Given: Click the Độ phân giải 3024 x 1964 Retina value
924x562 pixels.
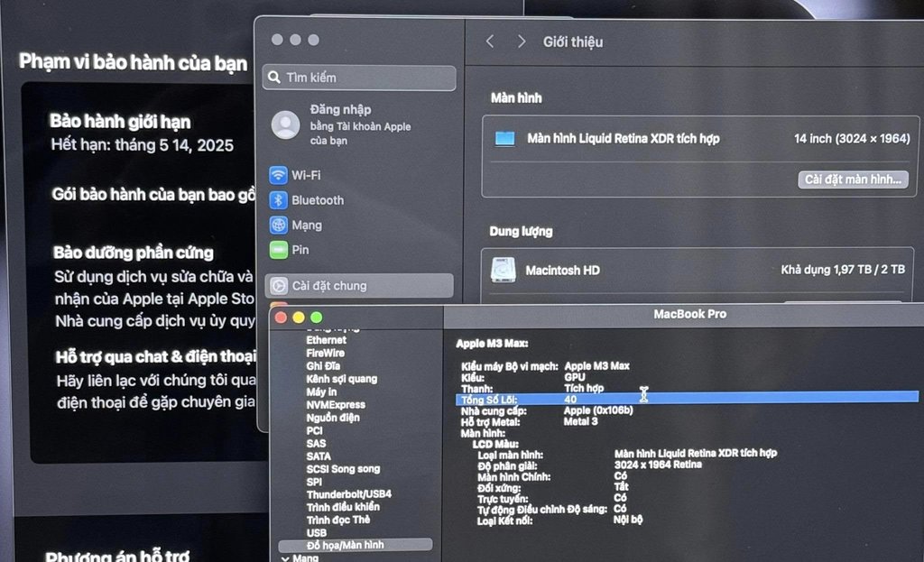Looking at the screenshot, I should [658, 465].
